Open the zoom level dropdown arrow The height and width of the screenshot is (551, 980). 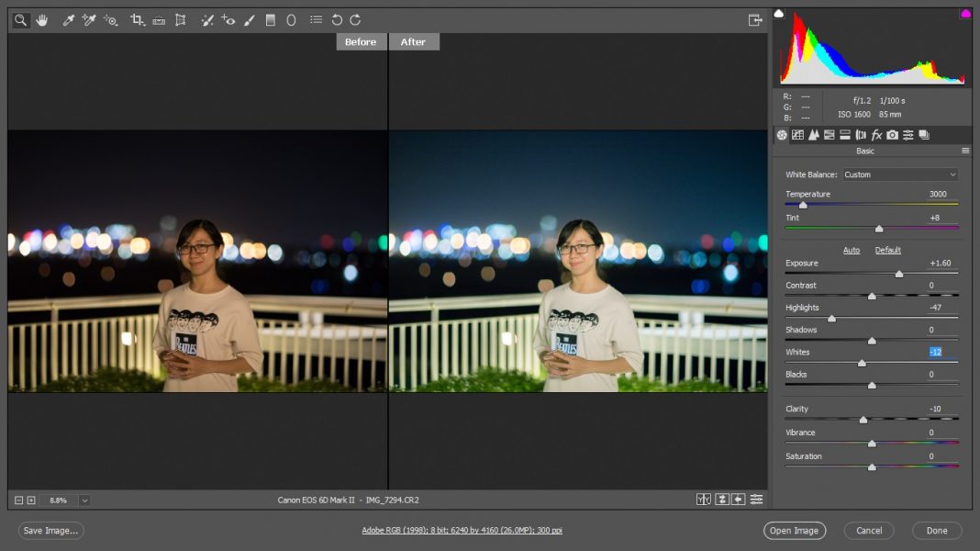(84, 500)
